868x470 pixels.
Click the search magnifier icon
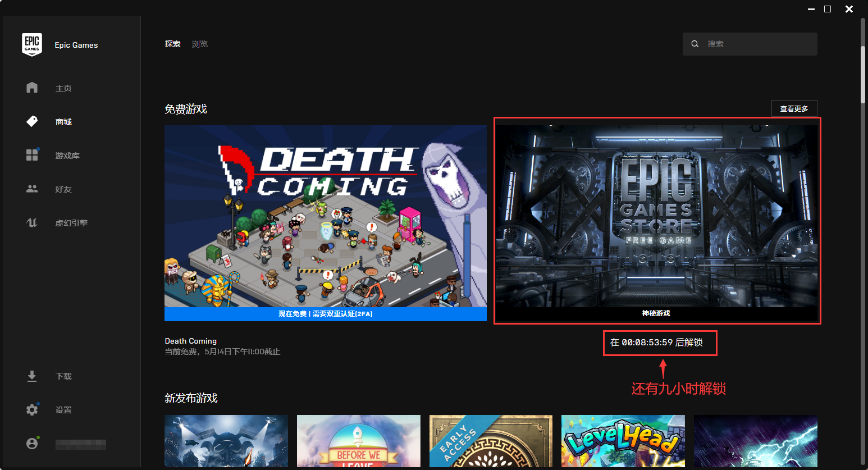(695, 44)
